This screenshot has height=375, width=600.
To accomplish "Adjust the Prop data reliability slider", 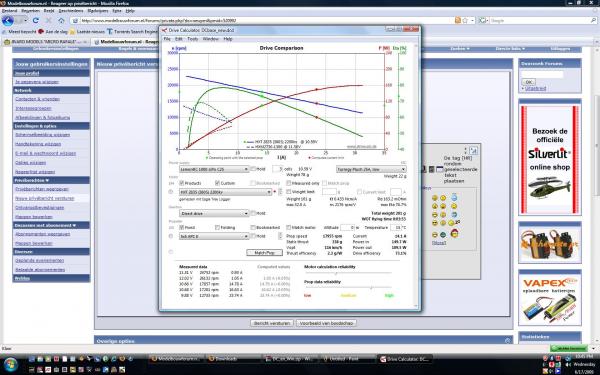I will coord(371,287).
